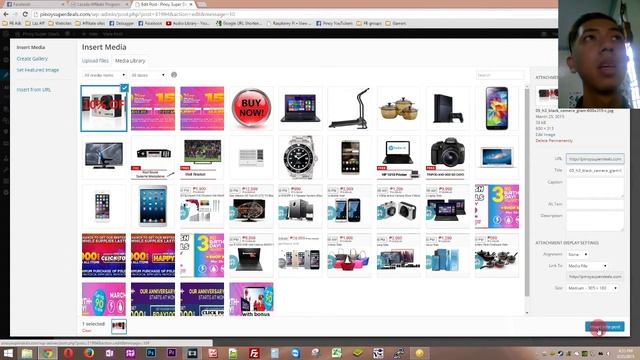The image size is (640, 360).
Task: Open TeamViewer from the taskbar
Action: tap(295, 353)
